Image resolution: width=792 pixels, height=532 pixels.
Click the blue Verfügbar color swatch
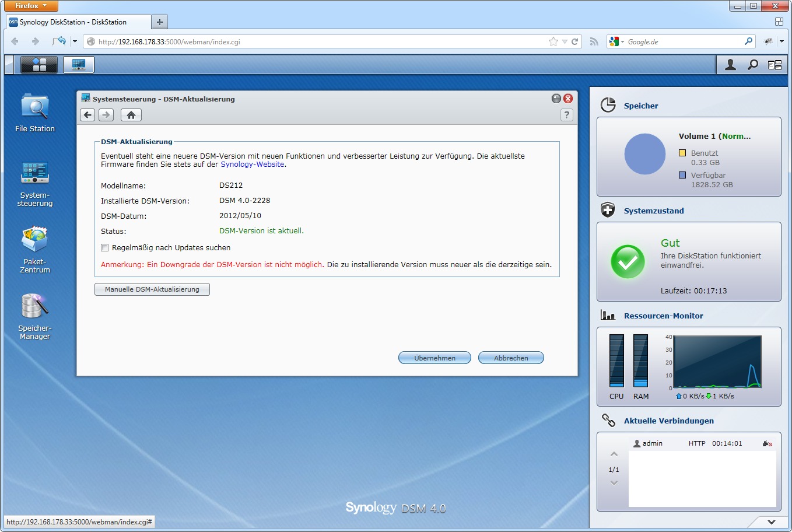tap(682, 175)
